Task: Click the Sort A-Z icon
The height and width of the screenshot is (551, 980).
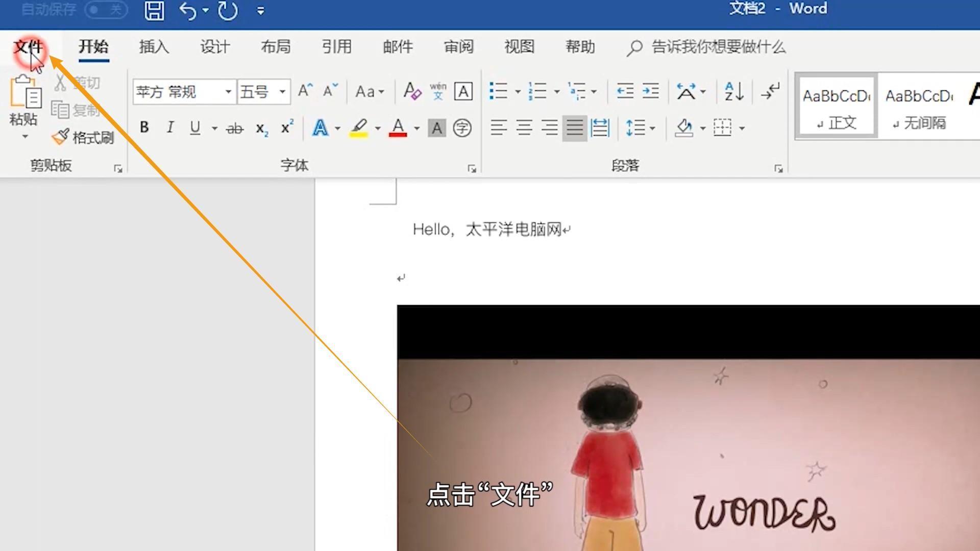Action: click(x=734, y=91)
